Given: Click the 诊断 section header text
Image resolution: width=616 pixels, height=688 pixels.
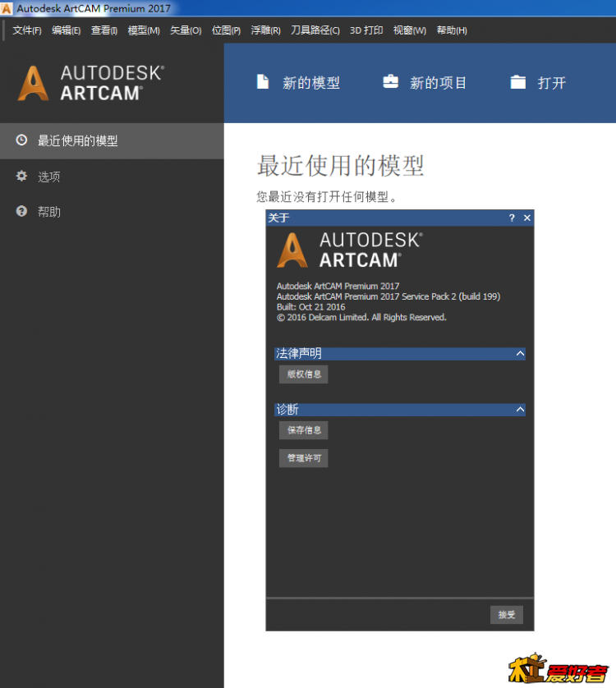Looking at the screenshot, I should [x=287, y=410].
